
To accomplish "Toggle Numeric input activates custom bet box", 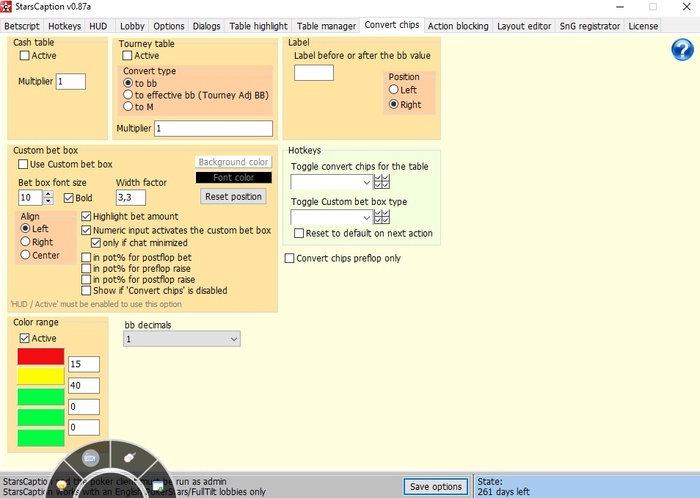I will coord(86,230).
